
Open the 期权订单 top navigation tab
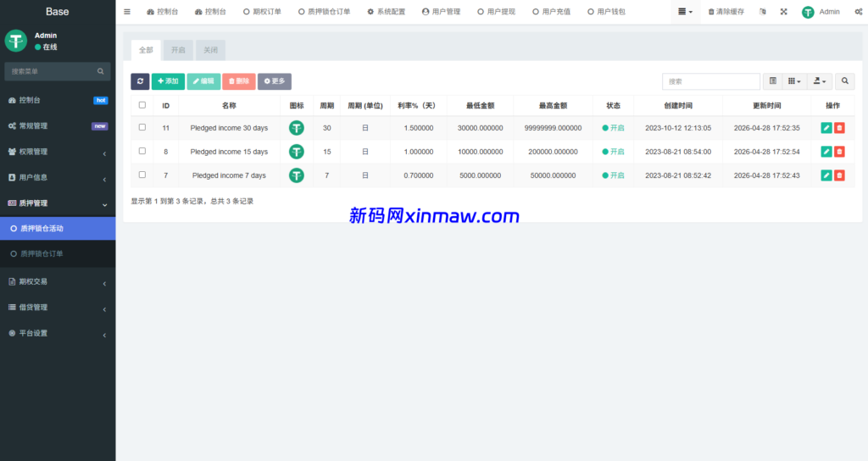[263, 12]
